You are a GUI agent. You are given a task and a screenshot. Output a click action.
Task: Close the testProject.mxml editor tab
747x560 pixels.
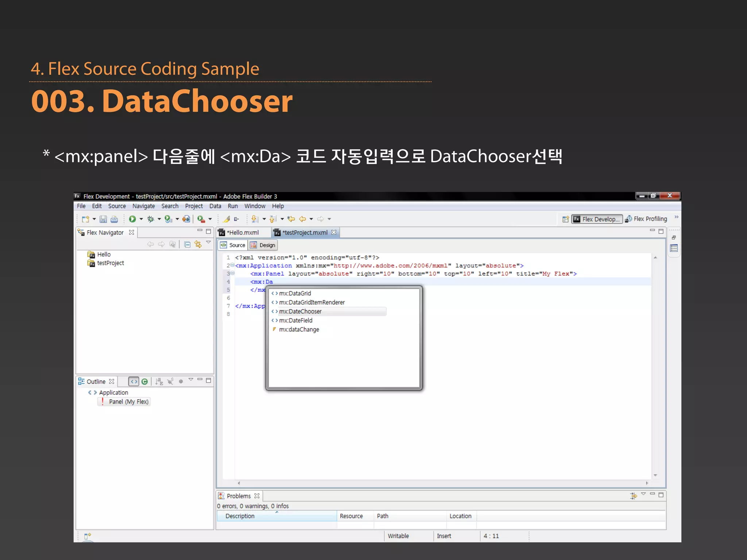334,233
